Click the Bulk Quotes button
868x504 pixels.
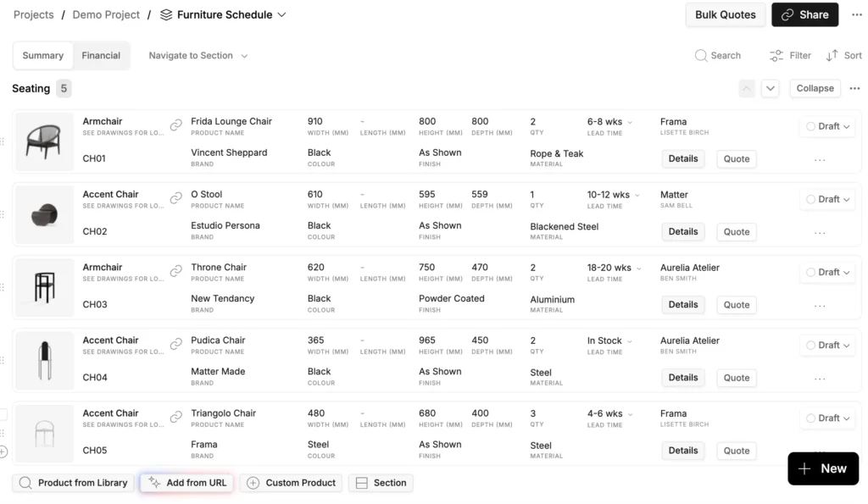726,14
